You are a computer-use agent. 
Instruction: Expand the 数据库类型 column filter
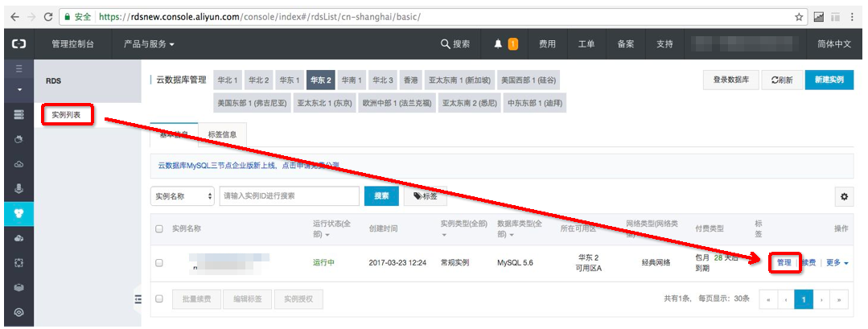(x=511, y=235)
